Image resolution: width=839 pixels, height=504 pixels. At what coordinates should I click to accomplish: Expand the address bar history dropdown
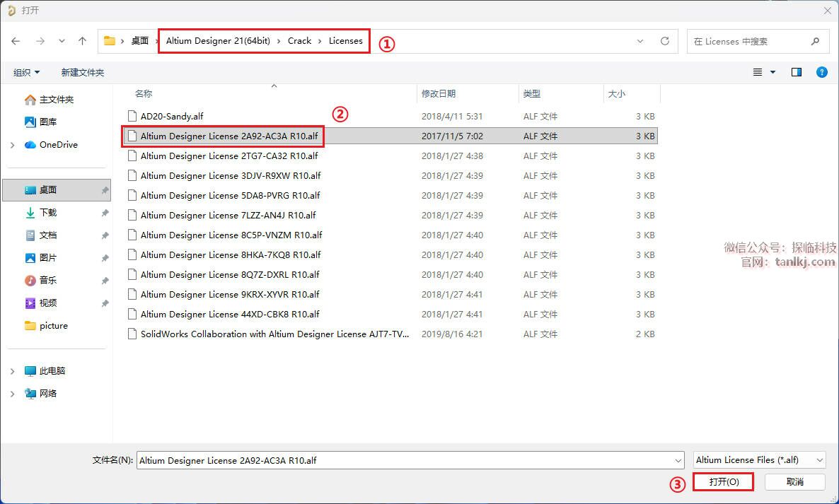click(x=640, y=41)
